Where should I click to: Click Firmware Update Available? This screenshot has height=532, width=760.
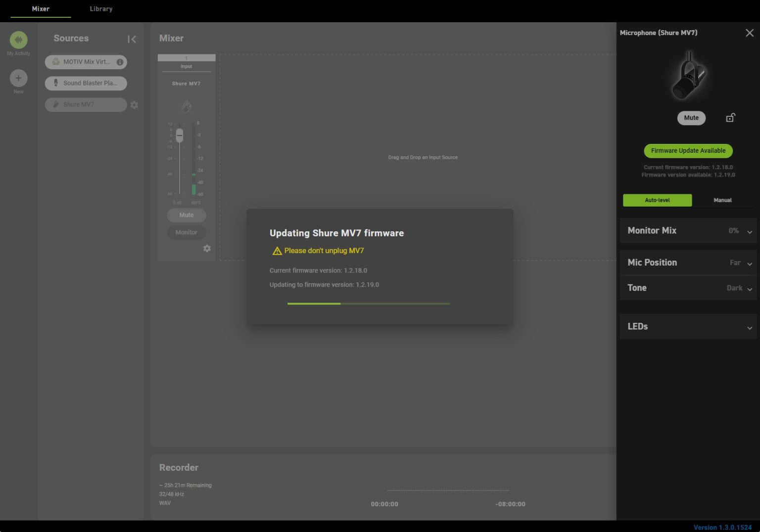click(x=688, y=151)
